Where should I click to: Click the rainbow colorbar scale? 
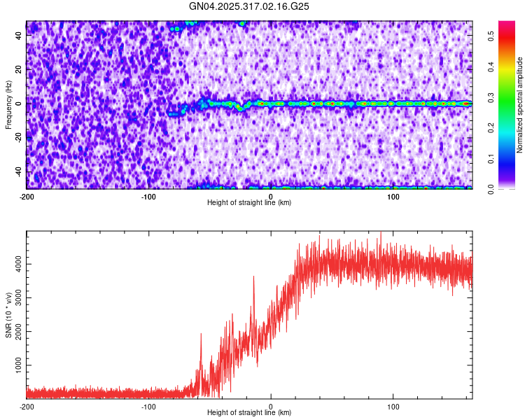pyautogui.click(x=507, y=105)
